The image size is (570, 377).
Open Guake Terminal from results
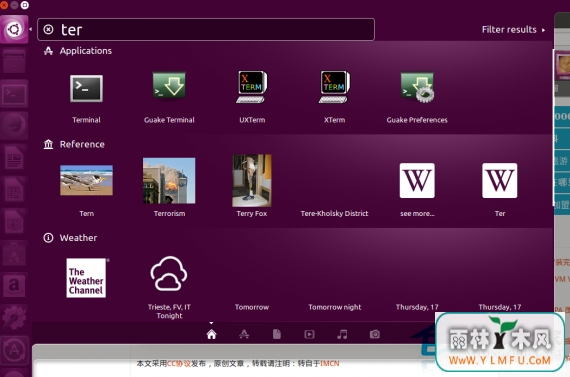click(169, 86)
